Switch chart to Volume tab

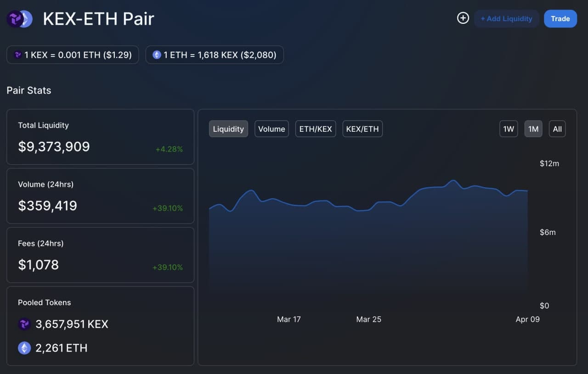pos(271,129)
